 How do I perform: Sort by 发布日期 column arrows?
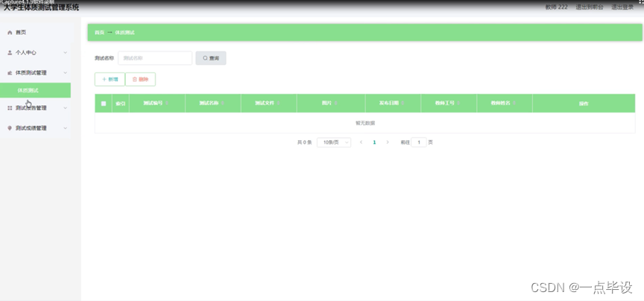click(402, 104)
